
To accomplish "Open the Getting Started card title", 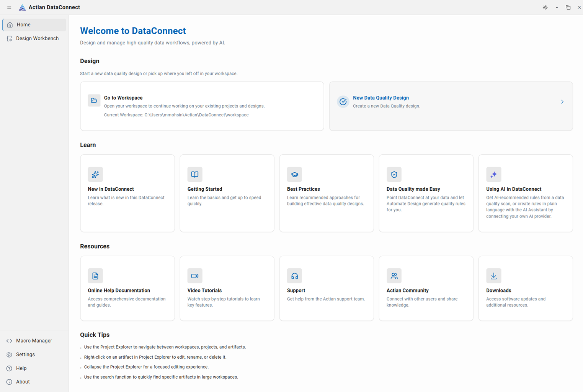I will [205, 189].
